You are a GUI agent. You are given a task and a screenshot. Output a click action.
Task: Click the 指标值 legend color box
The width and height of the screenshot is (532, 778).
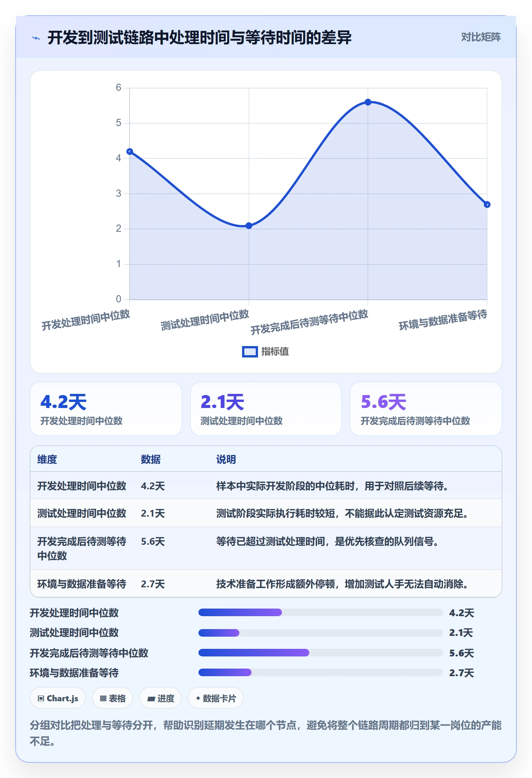coord(250,352)
